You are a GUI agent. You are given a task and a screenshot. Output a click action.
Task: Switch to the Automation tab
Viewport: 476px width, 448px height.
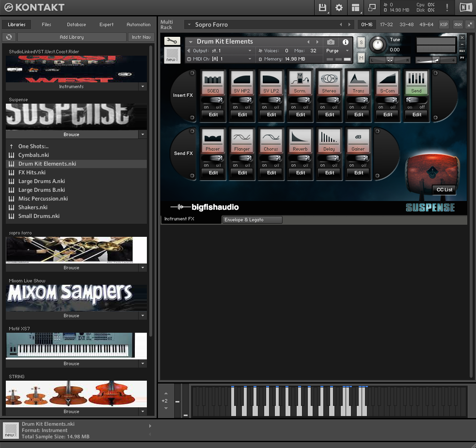point(139,25)
